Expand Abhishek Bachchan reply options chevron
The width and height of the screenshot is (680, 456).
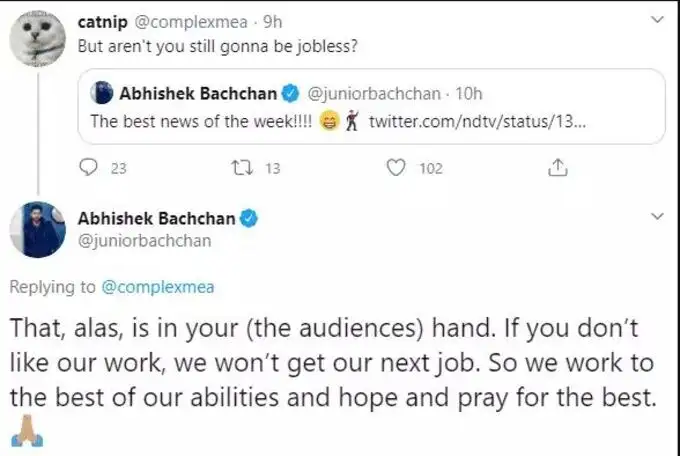coord(656,215)
